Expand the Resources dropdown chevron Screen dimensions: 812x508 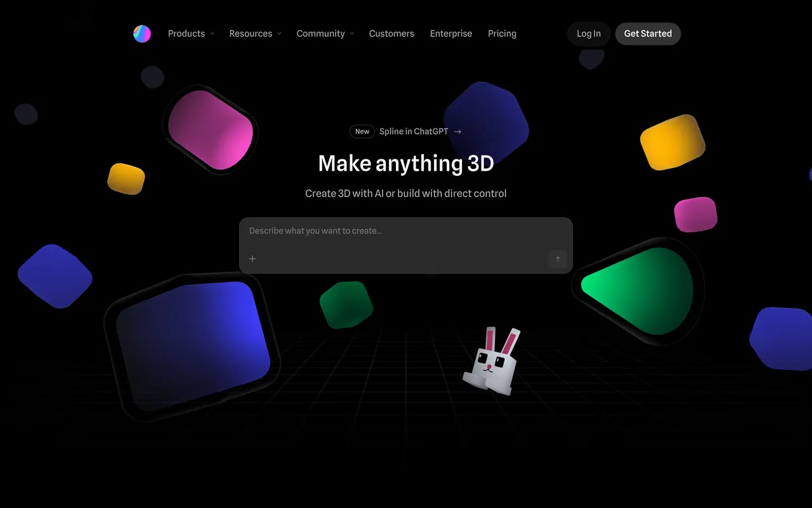point(279,34)
